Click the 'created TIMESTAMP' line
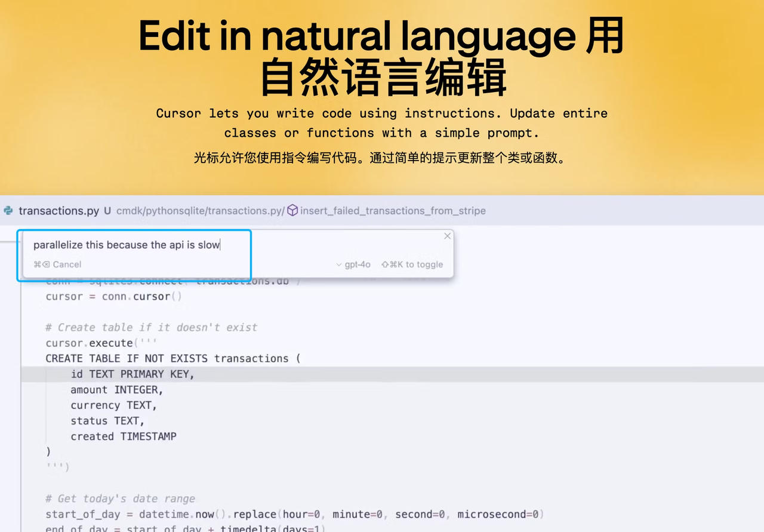 tap(124, 436)
